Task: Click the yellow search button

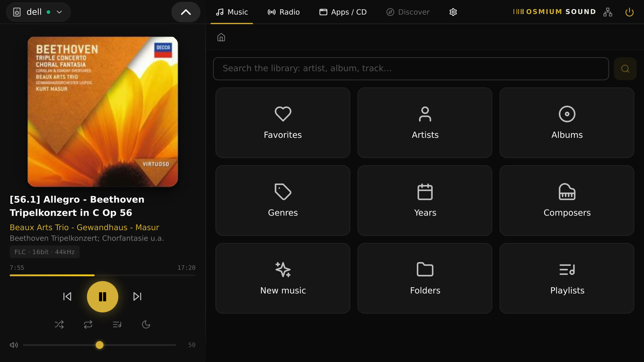Action: 625,69
